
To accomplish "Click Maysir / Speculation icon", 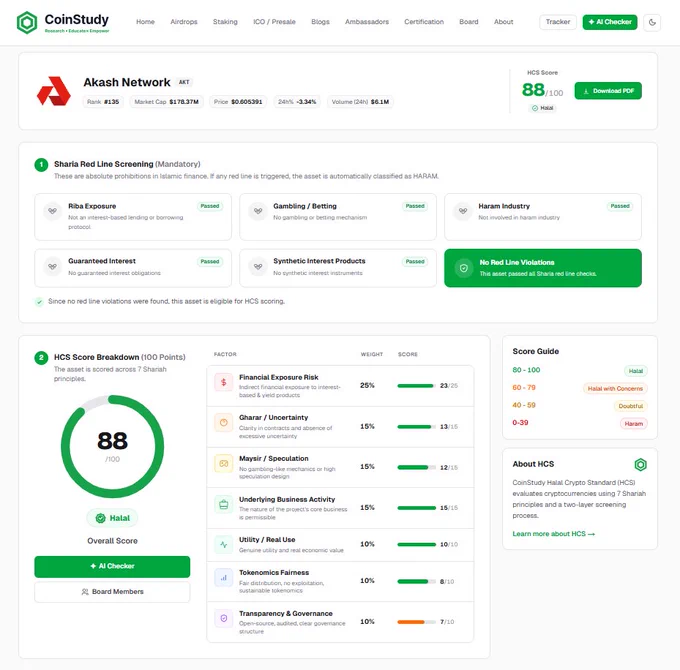I will (x=223, y=464).
